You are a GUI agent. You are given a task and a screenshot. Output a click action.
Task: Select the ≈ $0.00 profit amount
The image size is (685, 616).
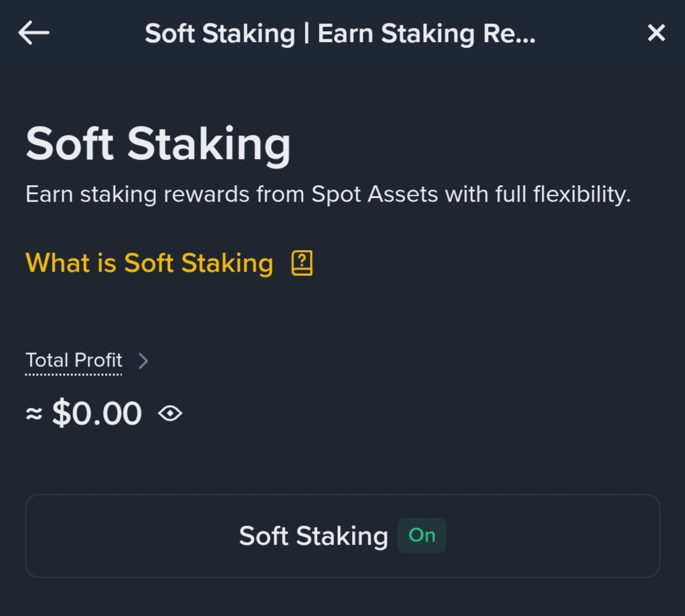(x=84, y=413)
